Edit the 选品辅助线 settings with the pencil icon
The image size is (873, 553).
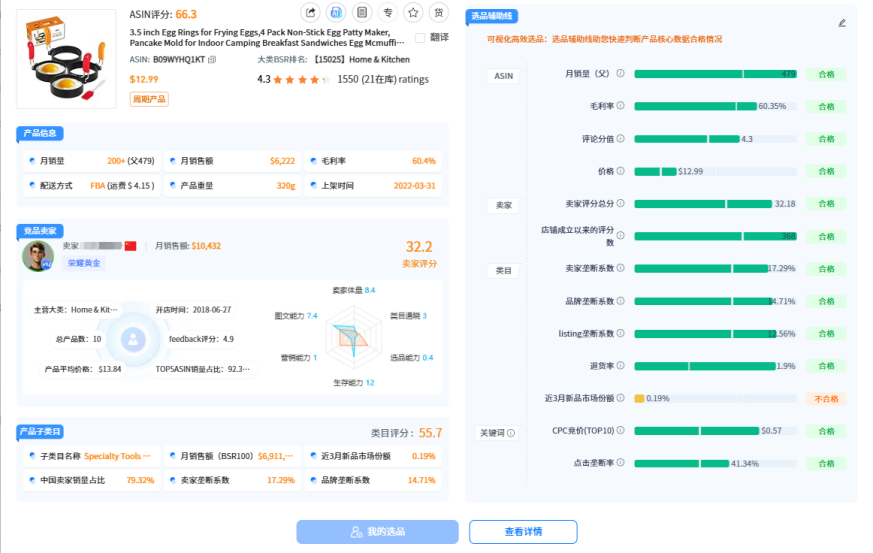pos(841,22)
